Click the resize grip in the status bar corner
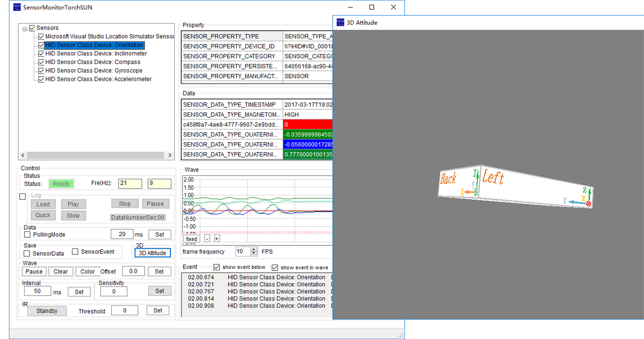The height and width of the screenshot is (339, 644). pos(401,335)
